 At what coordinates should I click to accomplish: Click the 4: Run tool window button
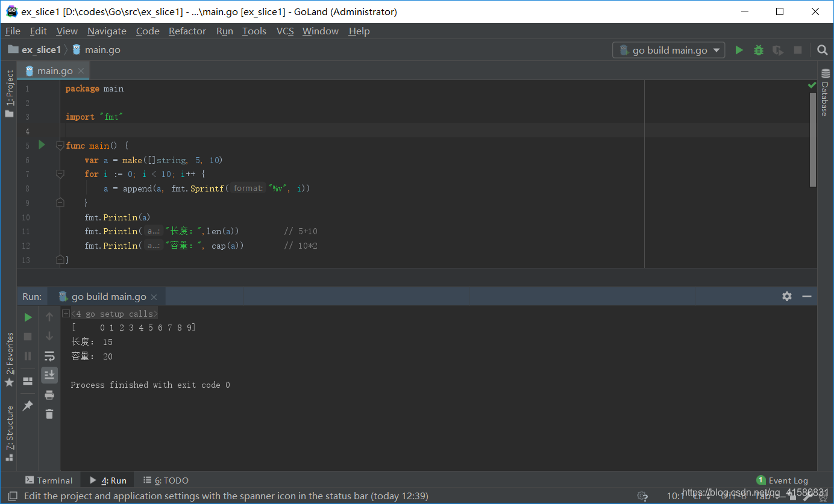pyautogui.click(x=107, y=480)
